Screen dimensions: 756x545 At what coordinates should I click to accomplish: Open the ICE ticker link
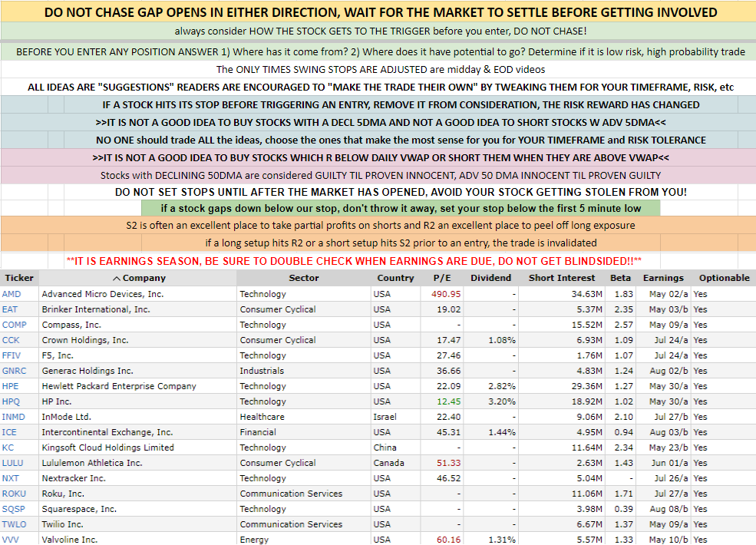coord(9,432)
